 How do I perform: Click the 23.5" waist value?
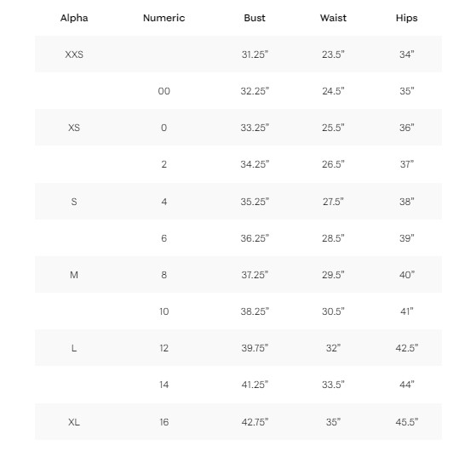tap(333, 54)
